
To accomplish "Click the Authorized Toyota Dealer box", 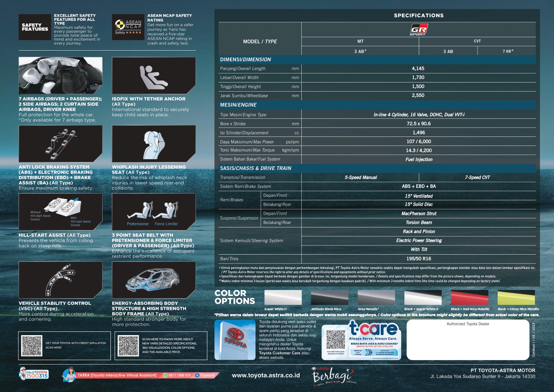I will [x=468, y=340].
